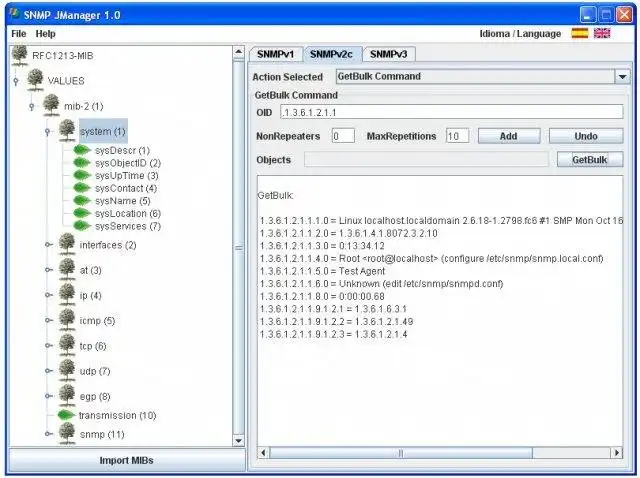Expand the tcp (6) node
The width and height of the screenshot is (640, 478).
pyautogui.click(x=49, y=346)
